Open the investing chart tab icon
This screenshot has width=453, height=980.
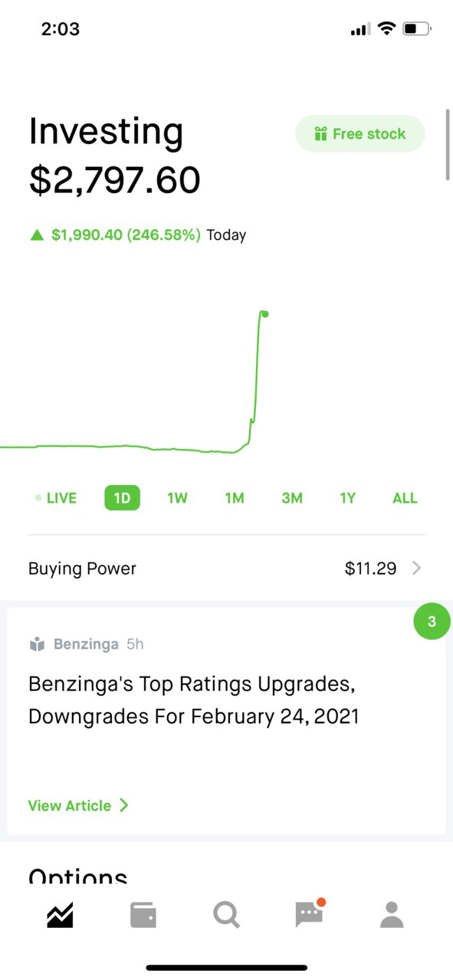(x=60, y=915)
